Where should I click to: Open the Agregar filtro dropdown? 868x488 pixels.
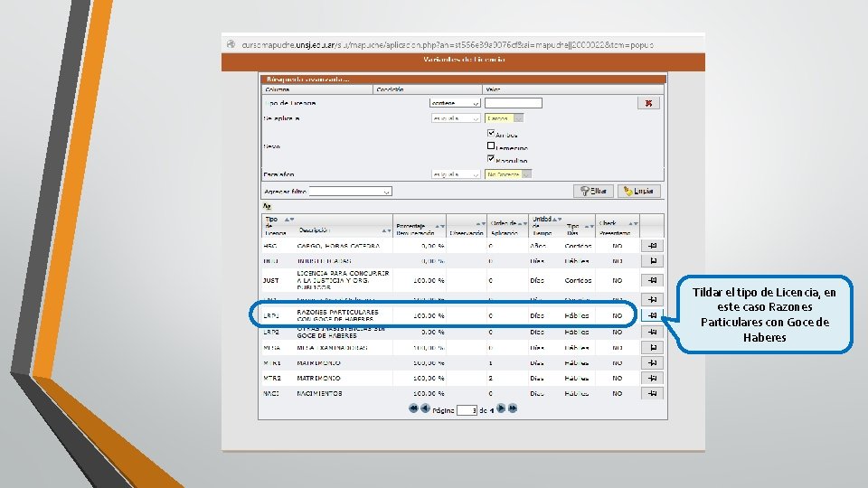coord(351,192)
